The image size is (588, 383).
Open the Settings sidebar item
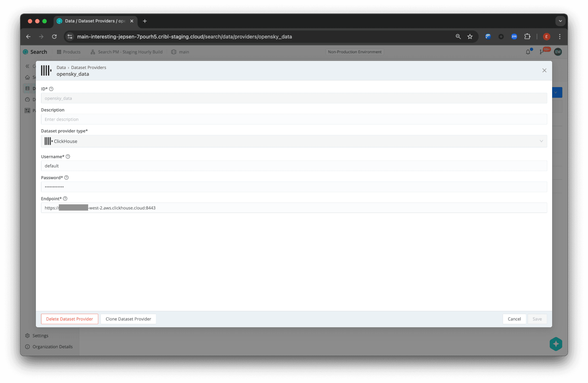pyautogui.click(x=40, y=336)
